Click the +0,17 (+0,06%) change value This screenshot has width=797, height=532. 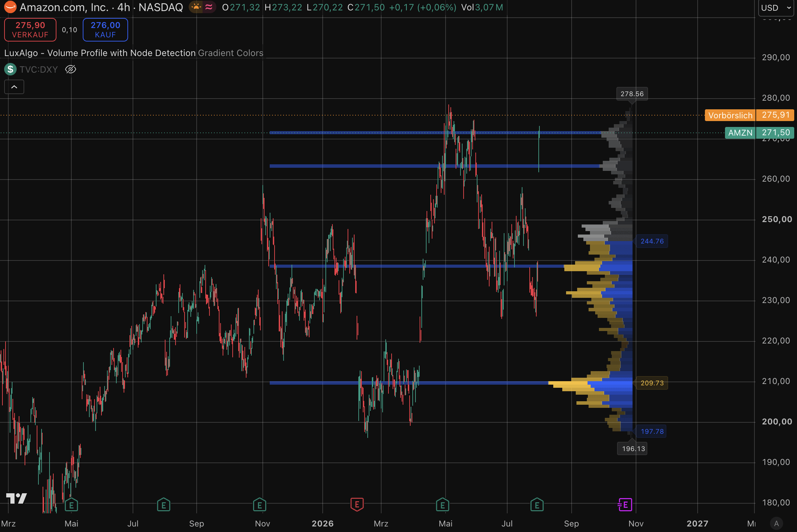(423, 7)
